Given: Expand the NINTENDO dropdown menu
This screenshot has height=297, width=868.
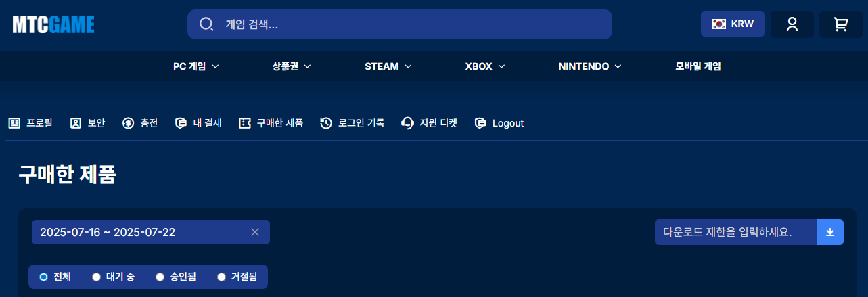Looking at the screenshot, I should click(x=590, y=66).
